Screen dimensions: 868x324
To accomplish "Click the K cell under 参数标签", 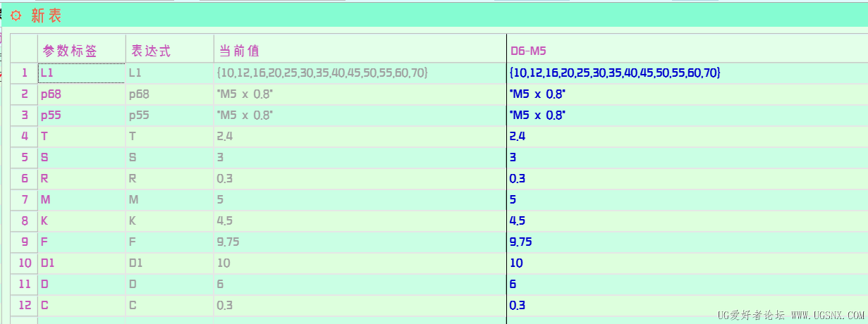I will point(82,221).
